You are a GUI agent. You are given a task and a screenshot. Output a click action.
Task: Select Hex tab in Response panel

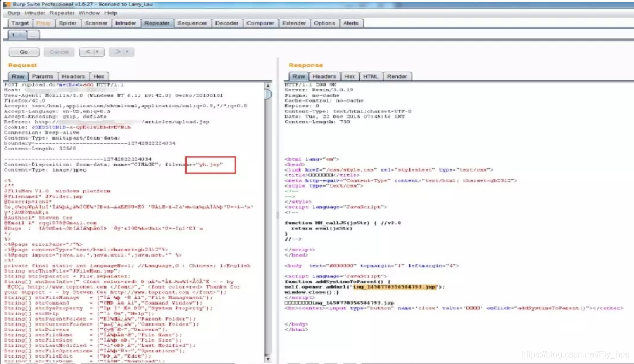350,76
